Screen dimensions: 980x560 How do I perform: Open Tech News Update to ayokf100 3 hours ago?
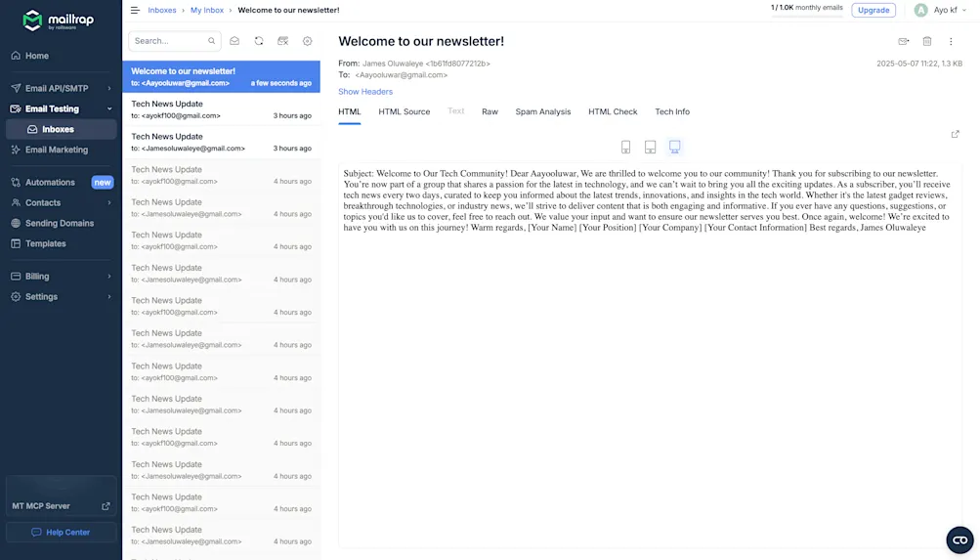pyautogui.click(x=221, y=109)
